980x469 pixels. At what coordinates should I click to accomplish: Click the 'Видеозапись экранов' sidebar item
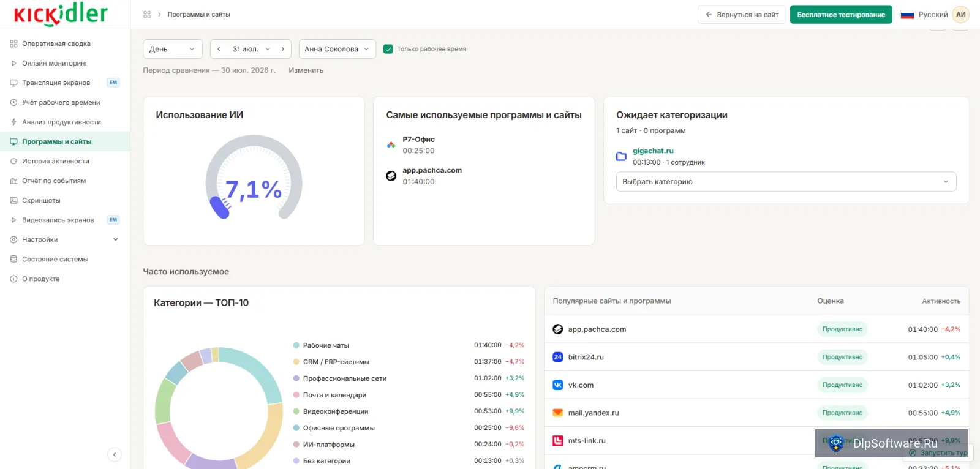(x=65, y=220)
